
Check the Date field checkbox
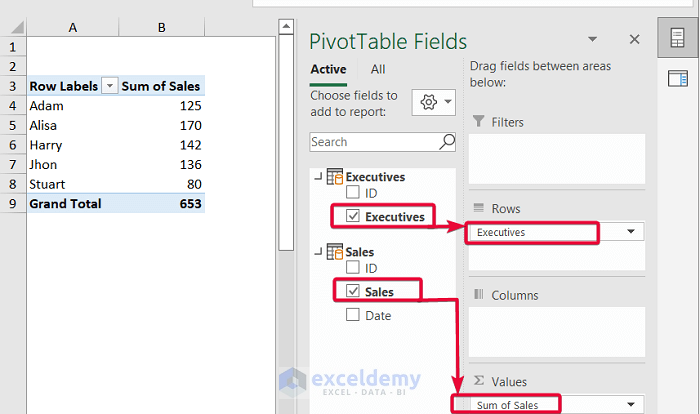pyautogui.click(x=352, y=315)
